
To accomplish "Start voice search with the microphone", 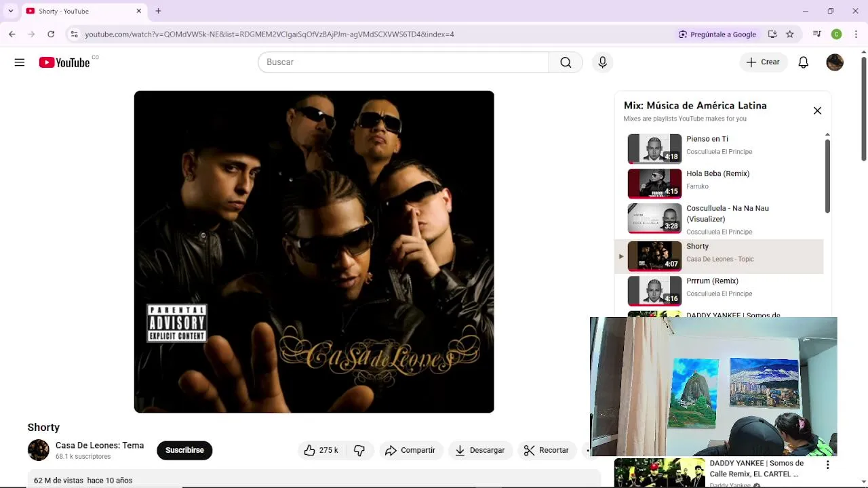I will coord(602,62).
